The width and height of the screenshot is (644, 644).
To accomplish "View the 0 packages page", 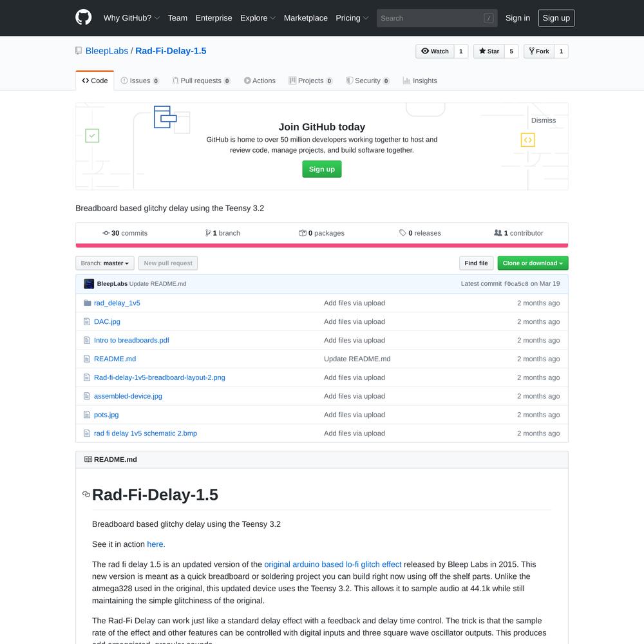I will click(x=321, y=233).
